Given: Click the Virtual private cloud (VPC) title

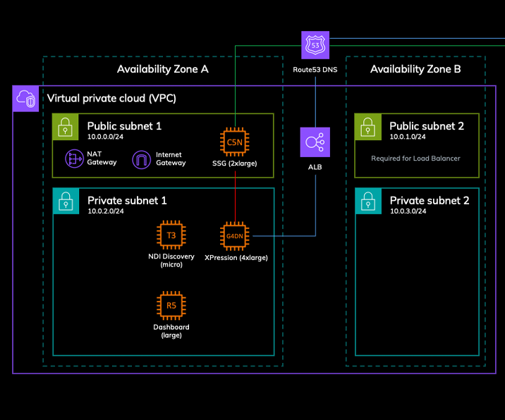Looking at the screenshot, I should pos(111,98).
